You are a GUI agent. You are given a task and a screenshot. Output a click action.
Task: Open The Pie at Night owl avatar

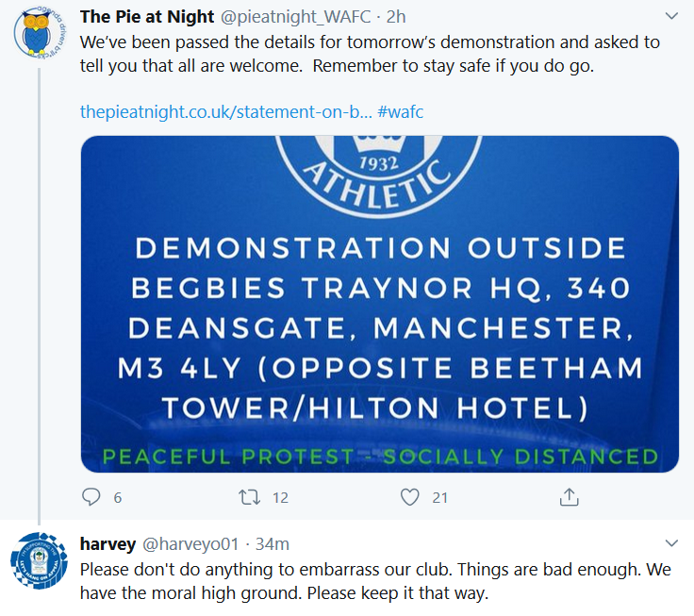click(39, 33)
